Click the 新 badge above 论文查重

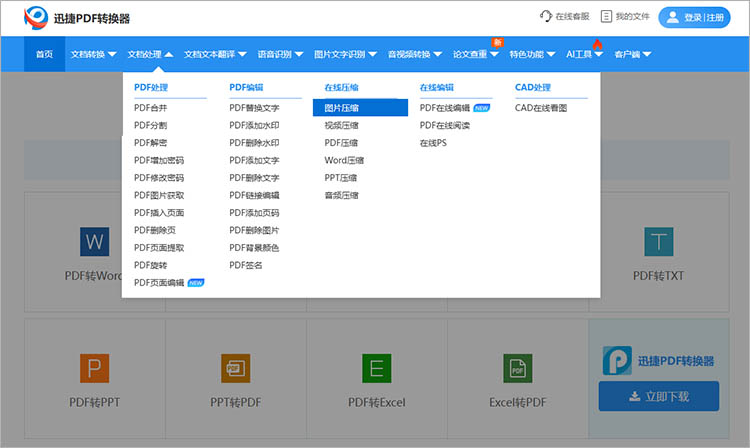pyautogui.click(x=497, y=43)
